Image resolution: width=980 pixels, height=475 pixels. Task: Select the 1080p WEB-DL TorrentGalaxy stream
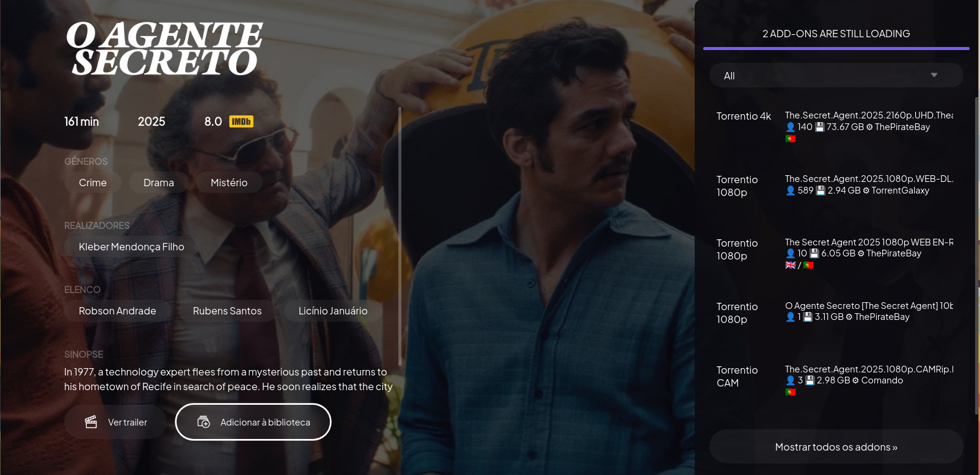tap(835, 186)
